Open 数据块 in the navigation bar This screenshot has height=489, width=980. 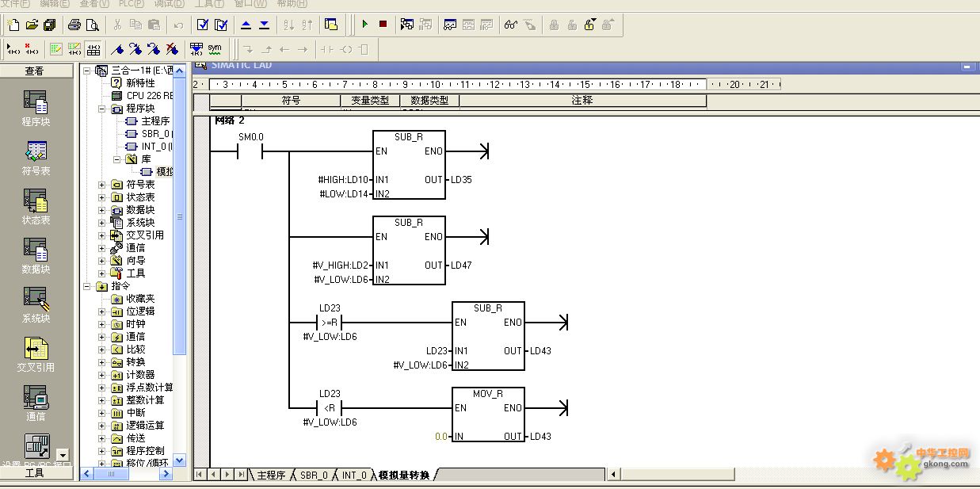coord(36,257)
